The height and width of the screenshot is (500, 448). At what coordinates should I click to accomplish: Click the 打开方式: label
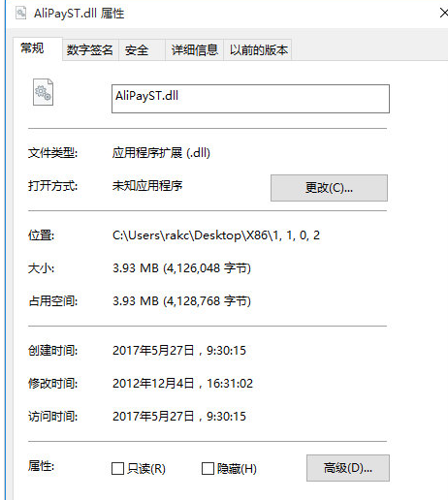tap(52, 186)
